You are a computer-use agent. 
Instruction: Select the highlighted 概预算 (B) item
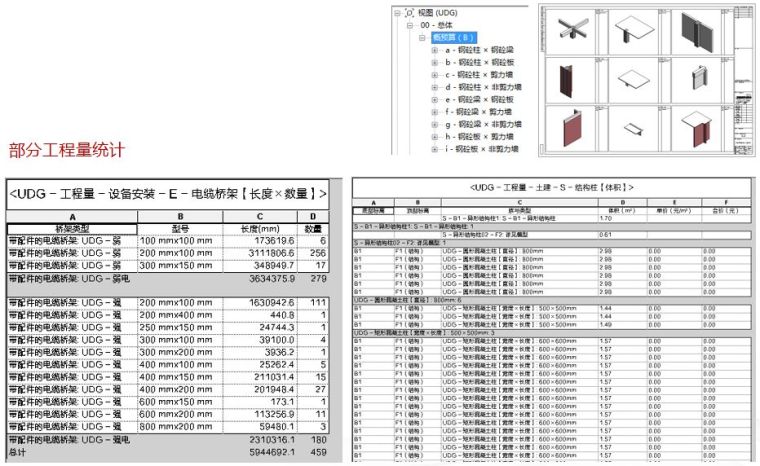tap(454, 37)
